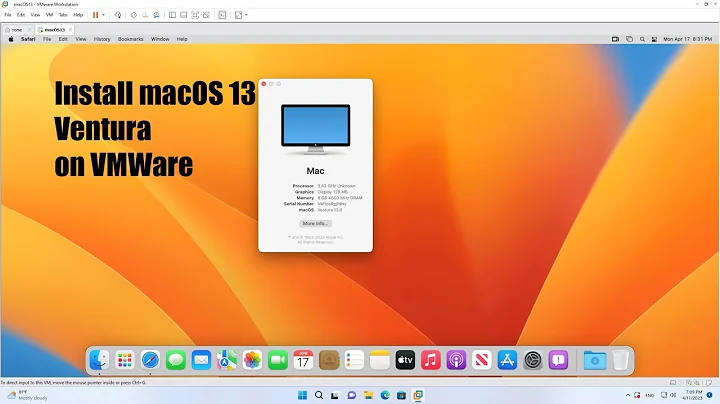Launch FaceTime from the dock
This screenshot has width=720, height=404.
(278, 360)
